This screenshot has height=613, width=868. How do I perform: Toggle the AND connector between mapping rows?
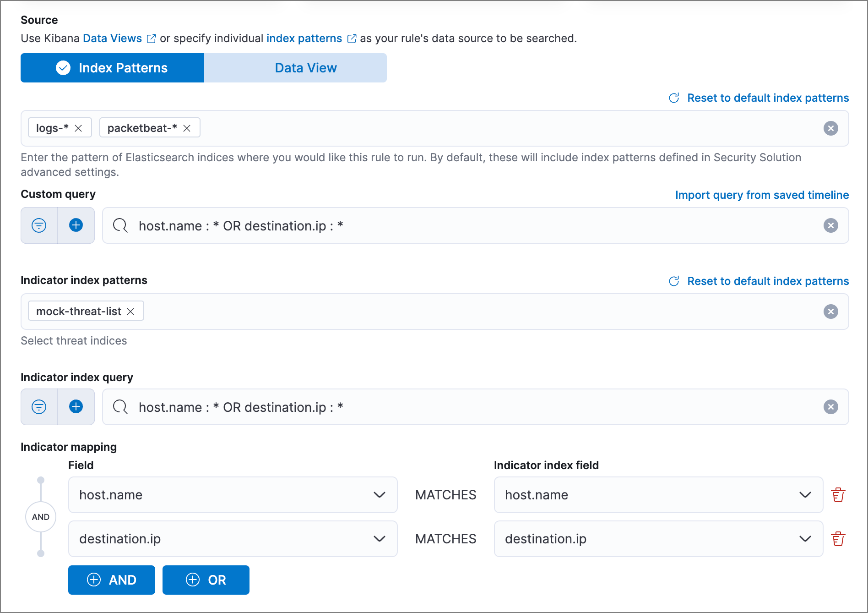pos(41,517)
